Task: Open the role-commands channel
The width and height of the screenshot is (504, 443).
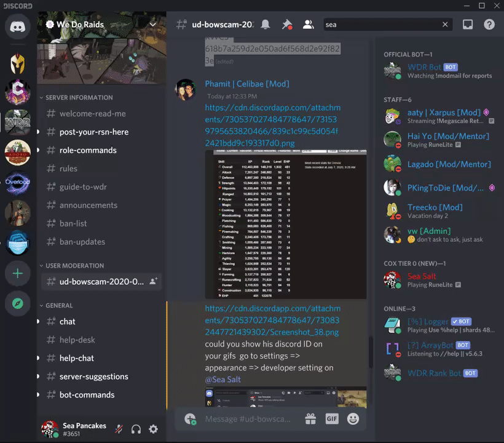Action: click(101, 150)
